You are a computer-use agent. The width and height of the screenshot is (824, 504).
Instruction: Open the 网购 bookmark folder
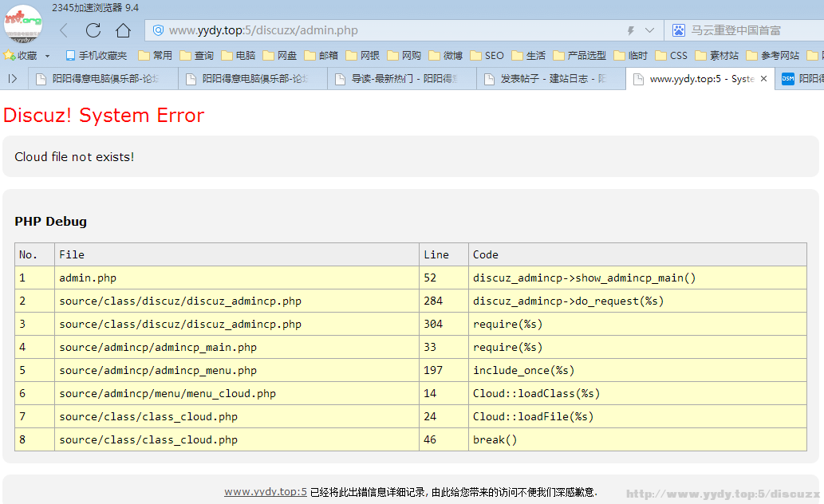(404, 55)
